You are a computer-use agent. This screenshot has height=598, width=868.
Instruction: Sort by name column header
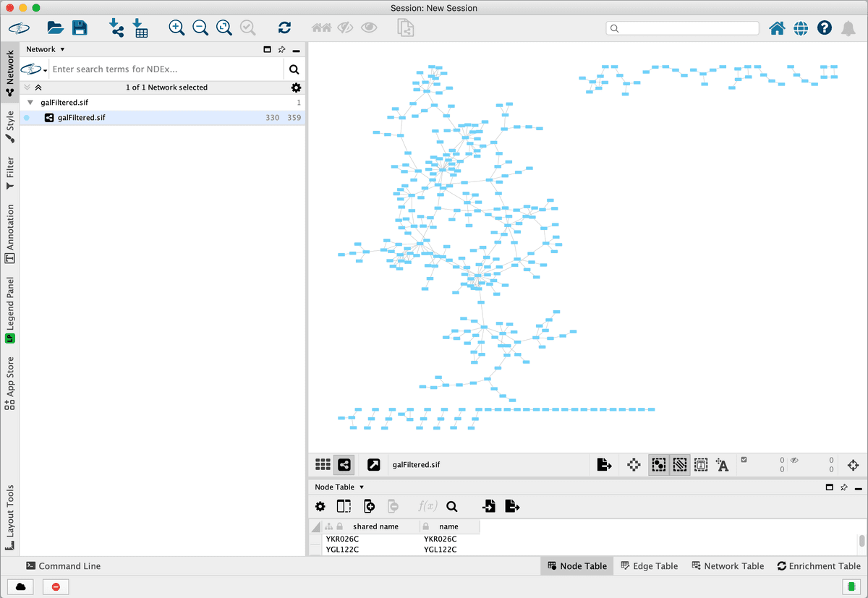448,526
